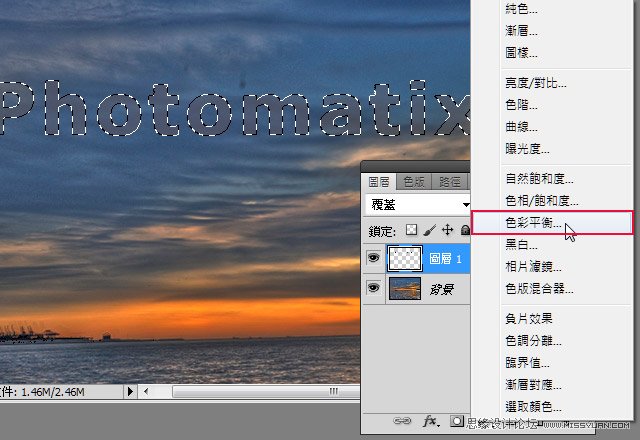Click the add layer mask icon
The height and width of the screenshot is (440, 640).
[x=457, y=421]
